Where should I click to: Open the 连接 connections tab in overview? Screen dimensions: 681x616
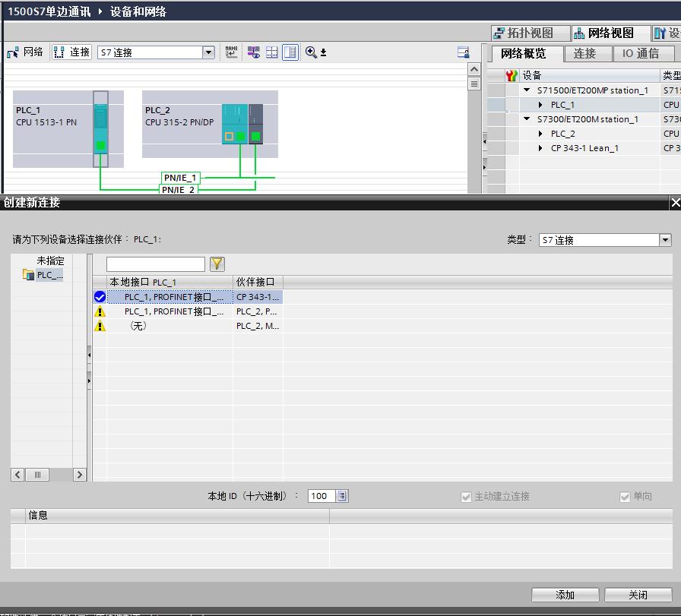click(588, 54)
